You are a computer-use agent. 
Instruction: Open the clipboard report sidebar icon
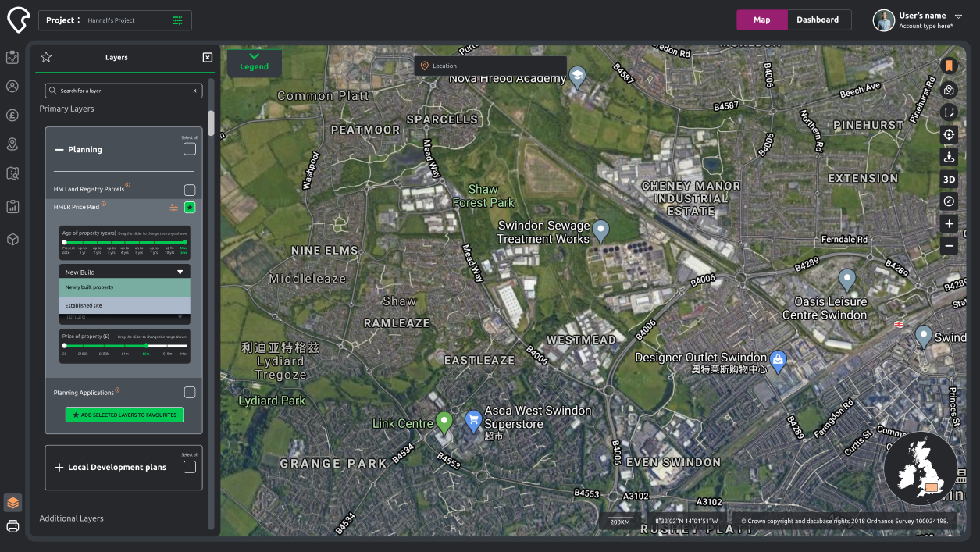point(12,207)
